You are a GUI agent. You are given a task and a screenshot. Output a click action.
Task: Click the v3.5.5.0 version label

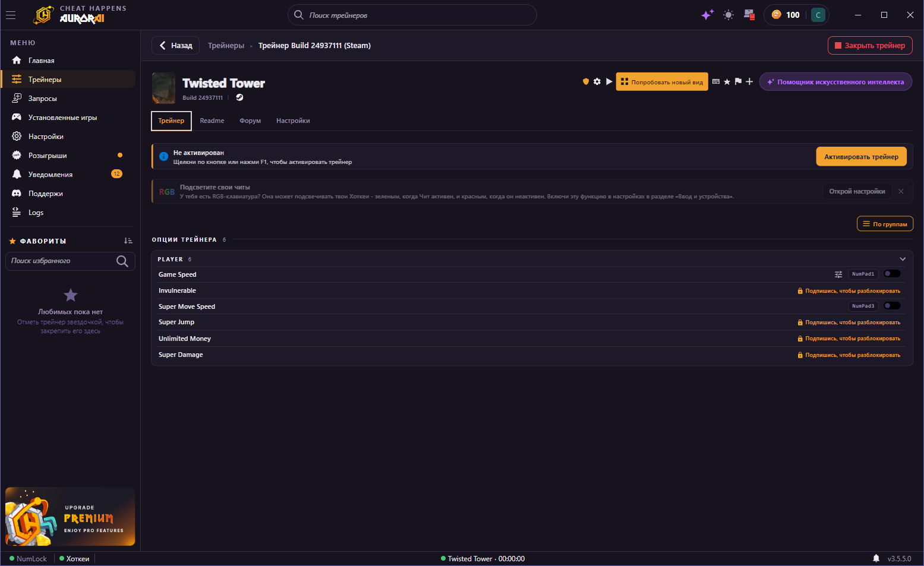[899, 559]
